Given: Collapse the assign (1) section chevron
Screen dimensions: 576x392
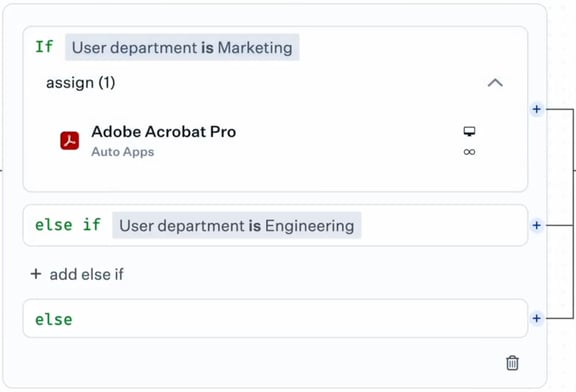Looking at the screenshot, I should [495, 83].
